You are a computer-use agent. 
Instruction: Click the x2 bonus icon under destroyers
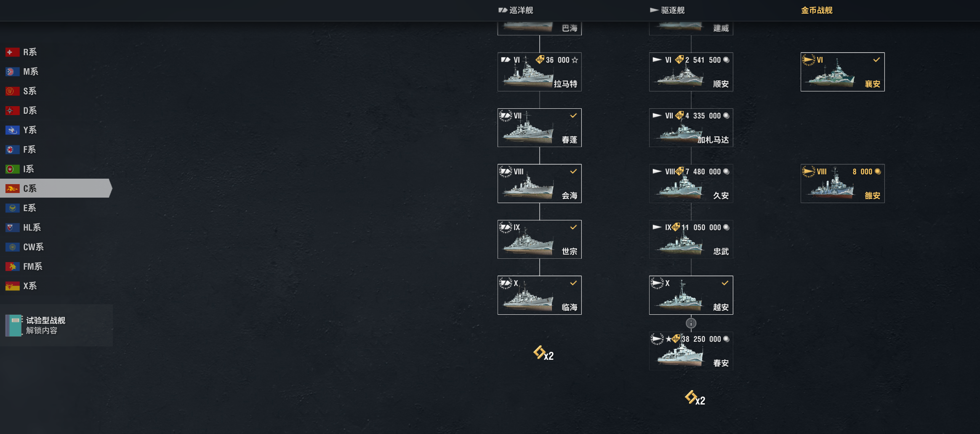pyautogui.click(x=695, y=398)
